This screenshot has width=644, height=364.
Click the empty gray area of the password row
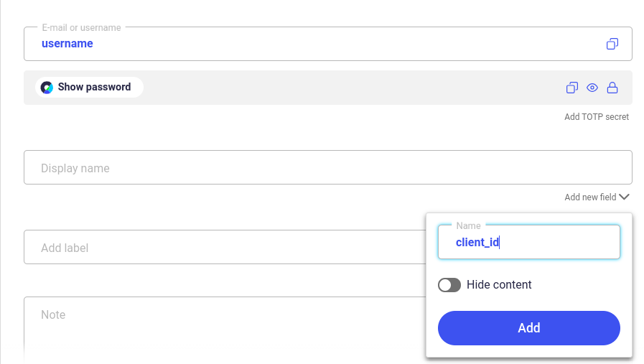(x=353, y=88)
